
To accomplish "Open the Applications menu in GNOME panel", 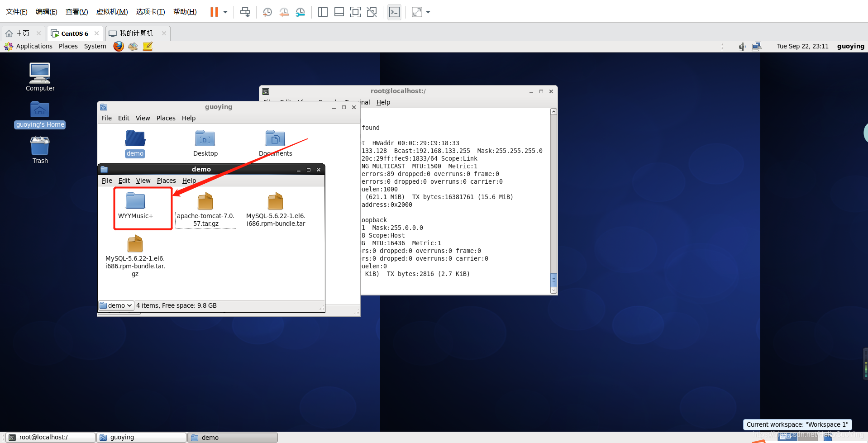I will click(x=34, y=46).
